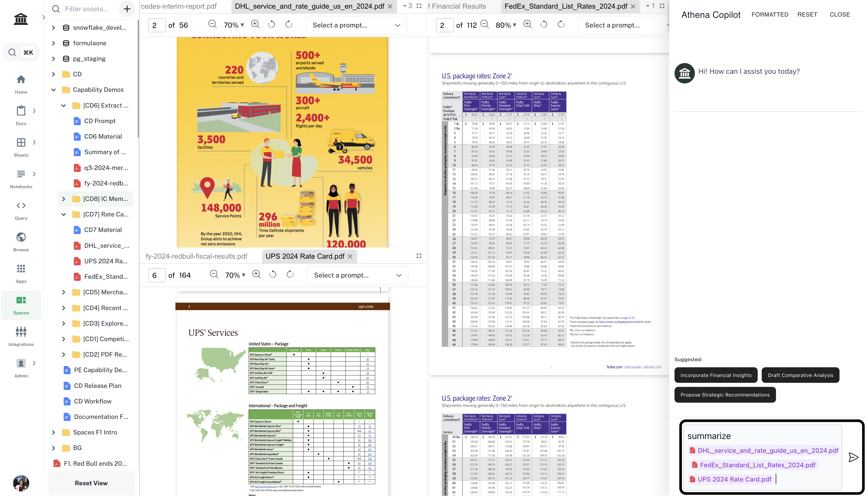Open the 3 more tabs dropdown
Screen dimensions: 868x496
408,6
